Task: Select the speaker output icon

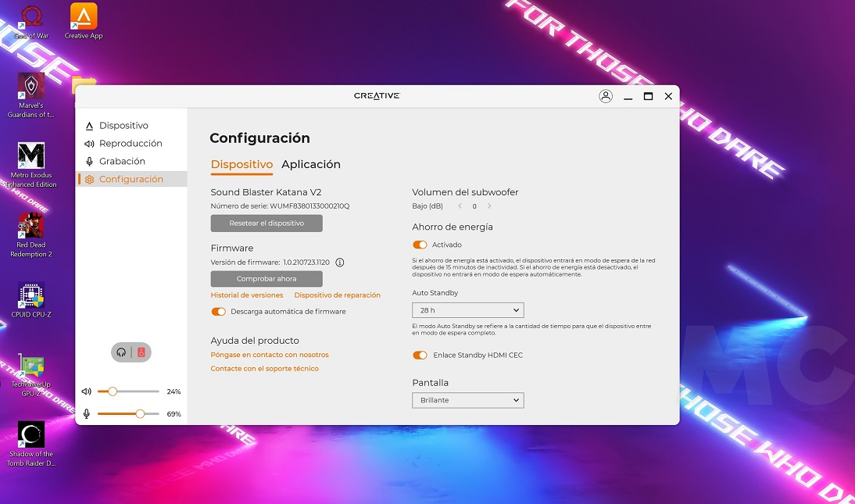Action: (141, 352)
